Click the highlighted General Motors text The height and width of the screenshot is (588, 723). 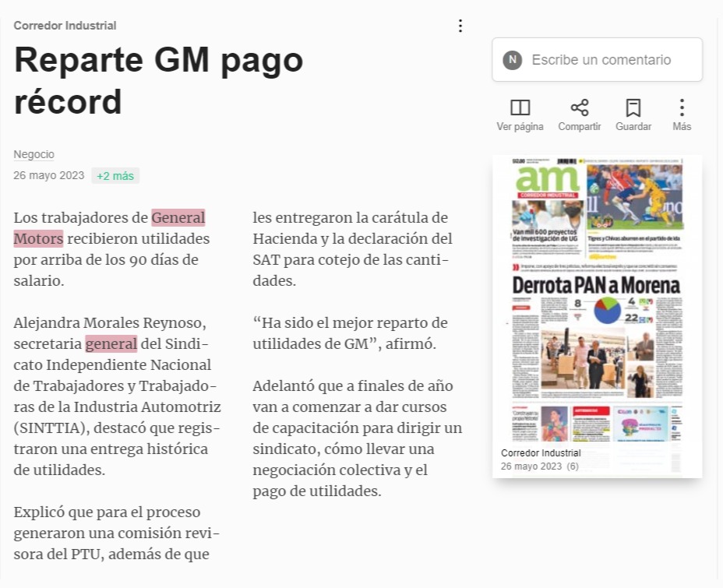click(x=109, y=228)
